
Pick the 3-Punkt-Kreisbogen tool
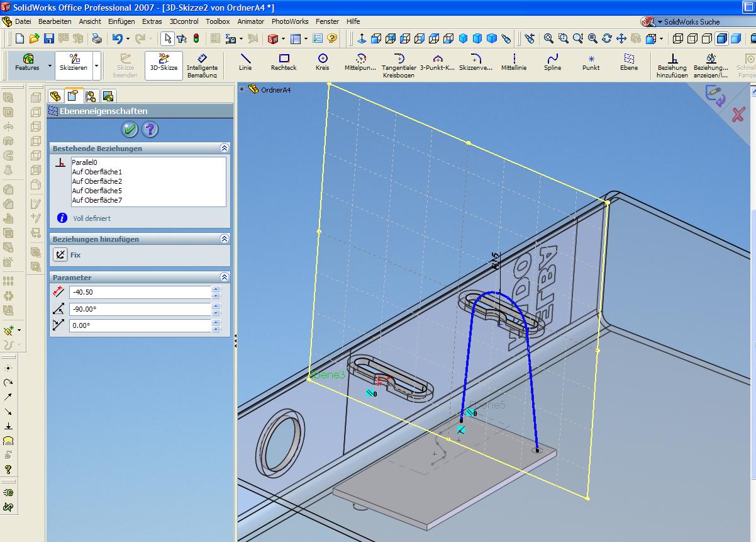[x=438, y=62]
